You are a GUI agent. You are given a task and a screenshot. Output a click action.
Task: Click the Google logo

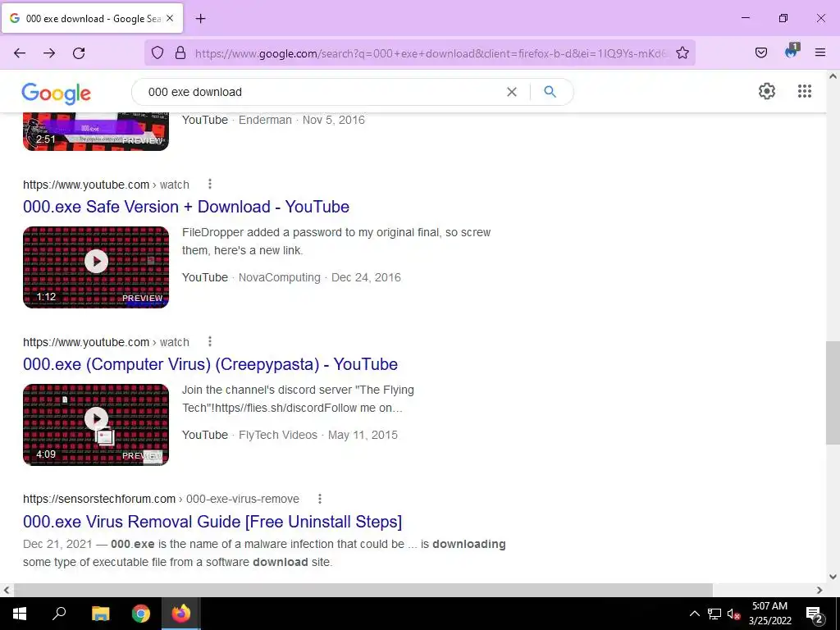click(x=57, y=94)
